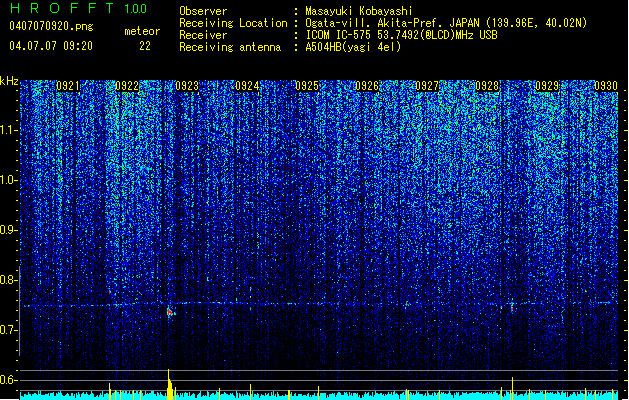Click the meteor count 22
Screen dimensions: 629x400
(x=145, y=46)
